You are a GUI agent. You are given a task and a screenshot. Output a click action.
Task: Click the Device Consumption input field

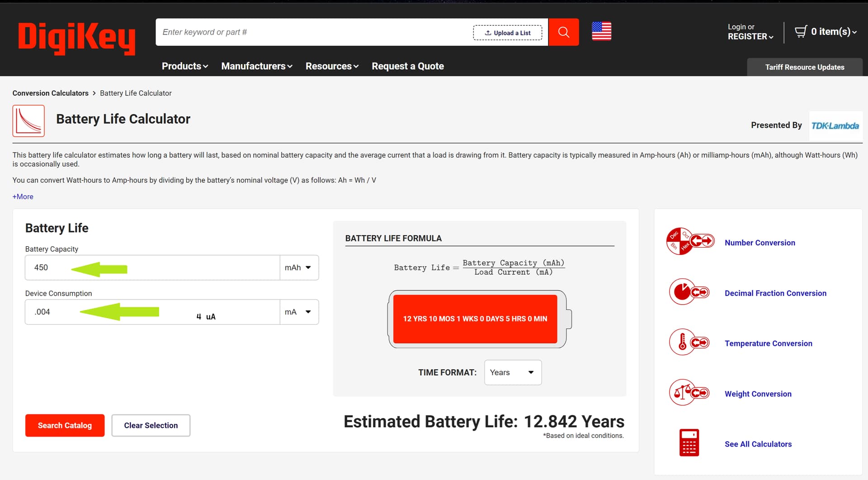pos(152,312)
